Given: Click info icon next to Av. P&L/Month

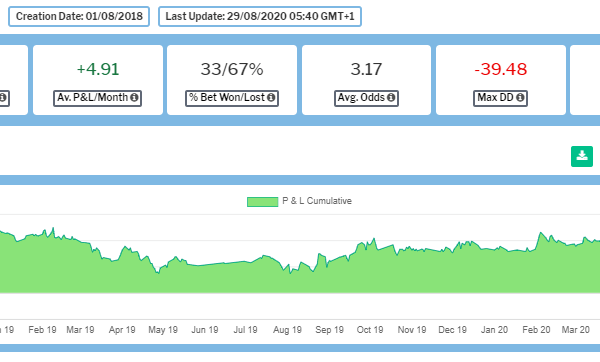Looking at the screenshot, I should pyautogui.click(x=134, y=98).
